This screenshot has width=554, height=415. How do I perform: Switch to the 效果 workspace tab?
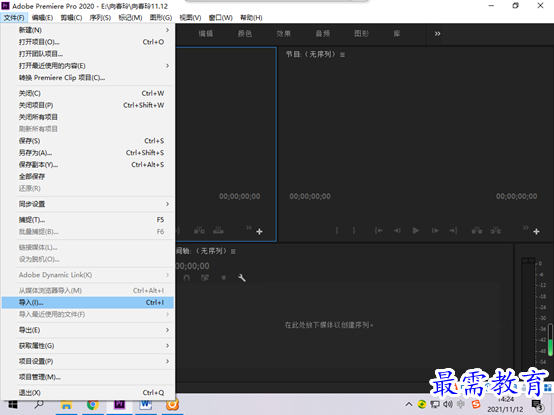pyautogui.click(x=283, y=34)
